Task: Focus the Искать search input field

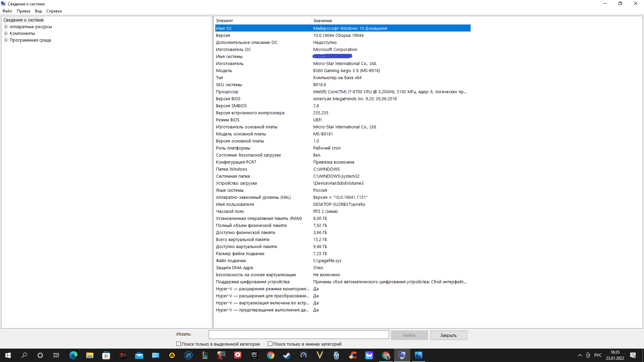Action: coord(299,335)
